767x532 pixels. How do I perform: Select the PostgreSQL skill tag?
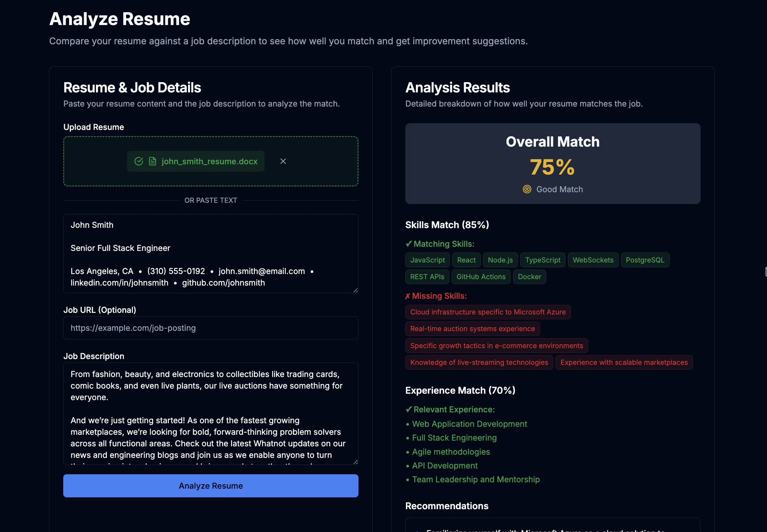(x=645, y=260)
